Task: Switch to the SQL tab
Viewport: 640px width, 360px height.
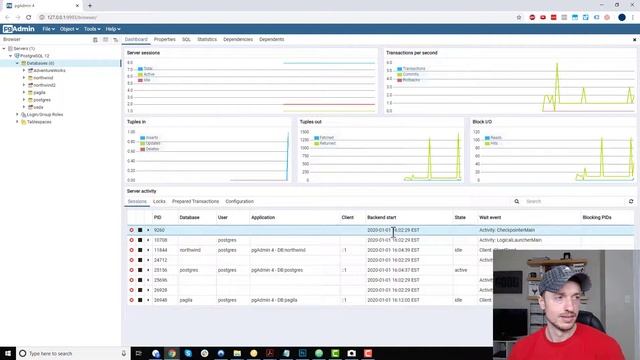Action: (x=186, y=40)
